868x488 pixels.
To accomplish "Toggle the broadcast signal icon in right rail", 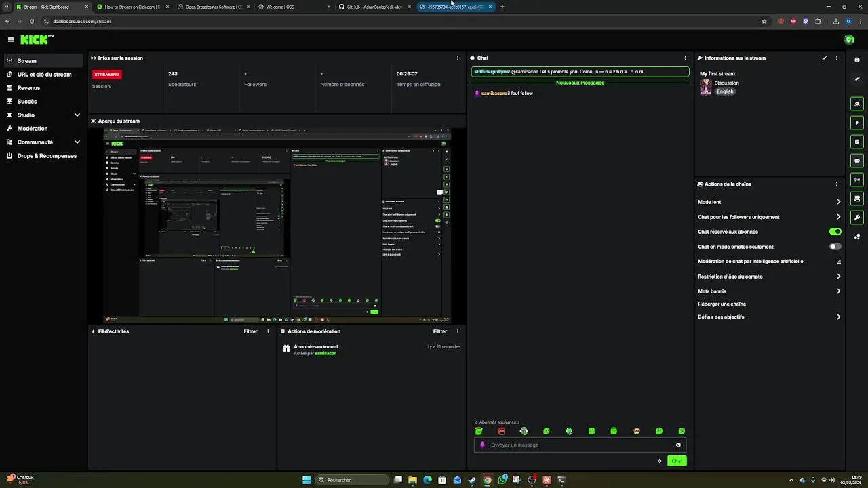I will [857, 180].
